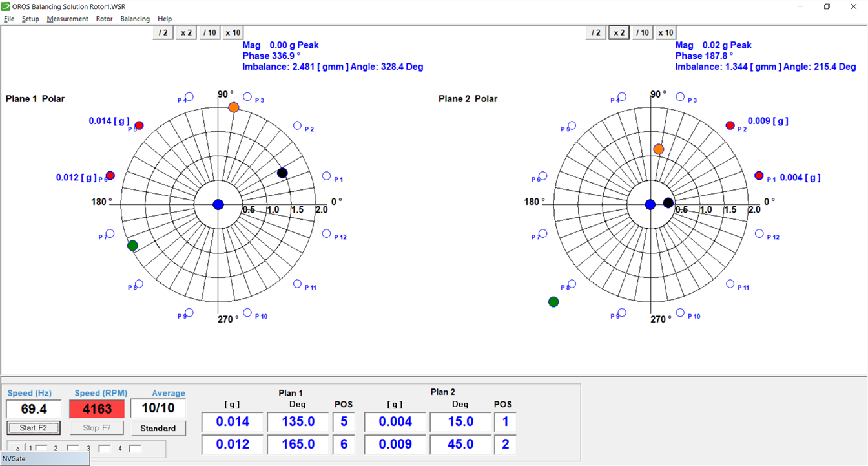Open the Measurement menu
This screenshot has height=466, width=868.
(x=67, y=19)
